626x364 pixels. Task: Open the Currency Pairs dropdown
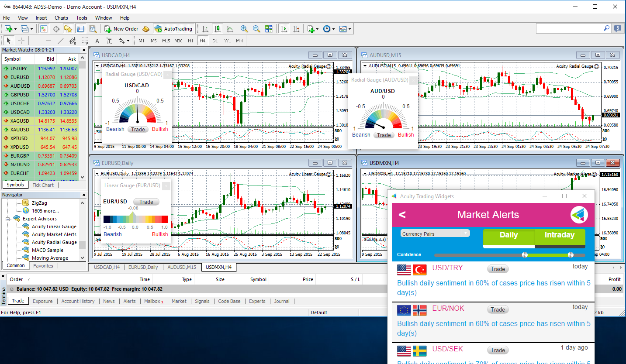click(435, 234)
